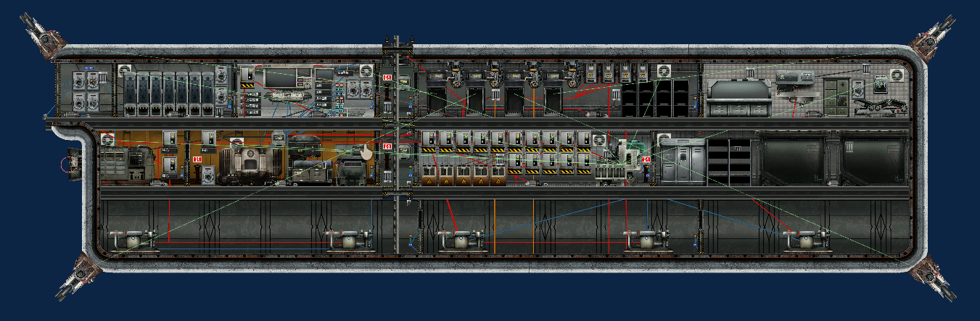Click the ventilation fan in the tiled room corner

point(897,75)
